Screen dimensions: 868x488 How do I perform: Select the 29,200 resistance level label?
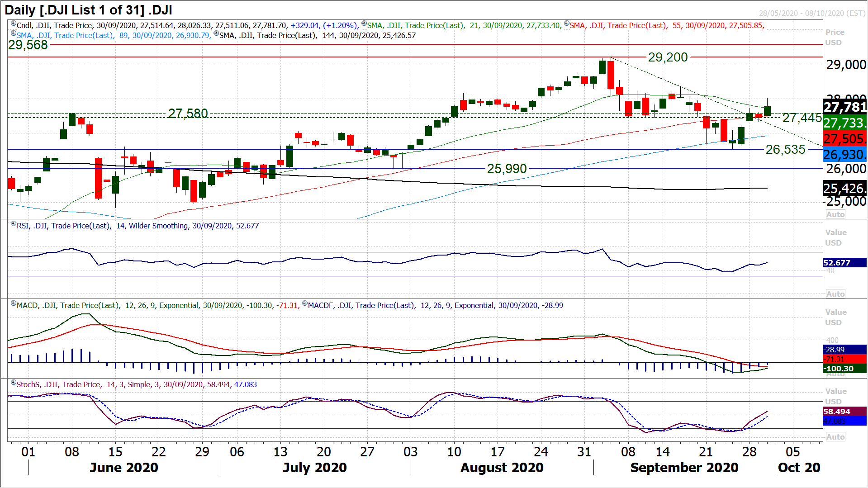pyautogui.click(x=668, y=57)
